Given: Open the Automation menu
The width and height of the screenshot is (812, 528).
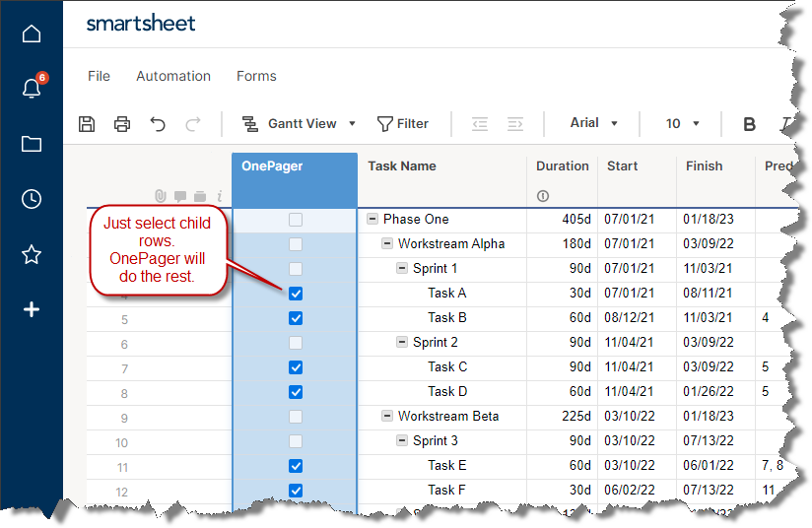Looking at the screenshot, I should click(173, 76).
